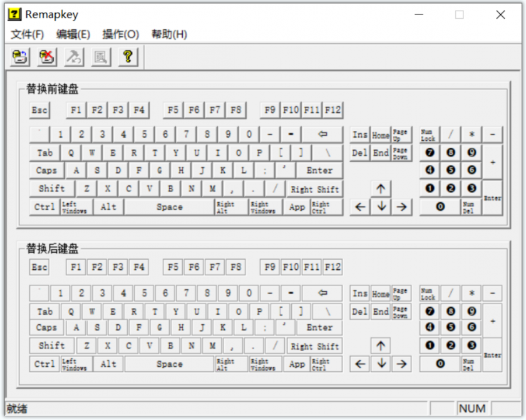
Task: Click the yellow question mark help icon
Action: click(127, 57)
